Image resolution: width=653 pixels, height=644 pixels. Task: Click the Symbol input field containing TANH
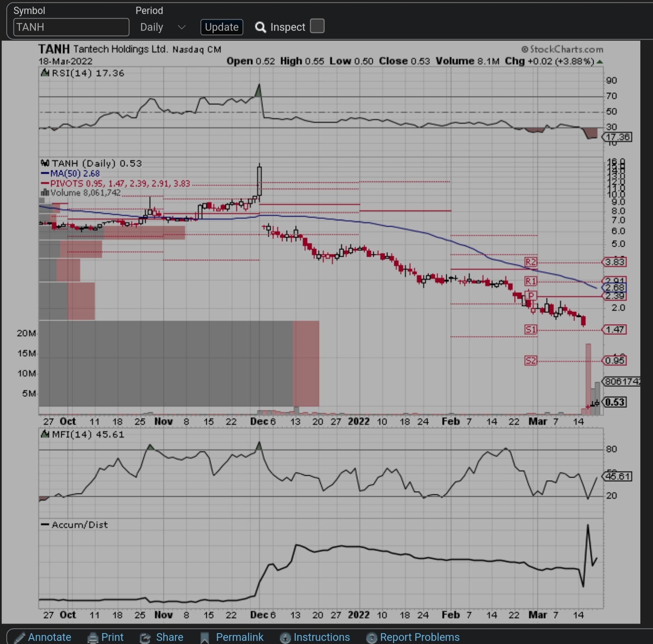(x=71, y=27)
